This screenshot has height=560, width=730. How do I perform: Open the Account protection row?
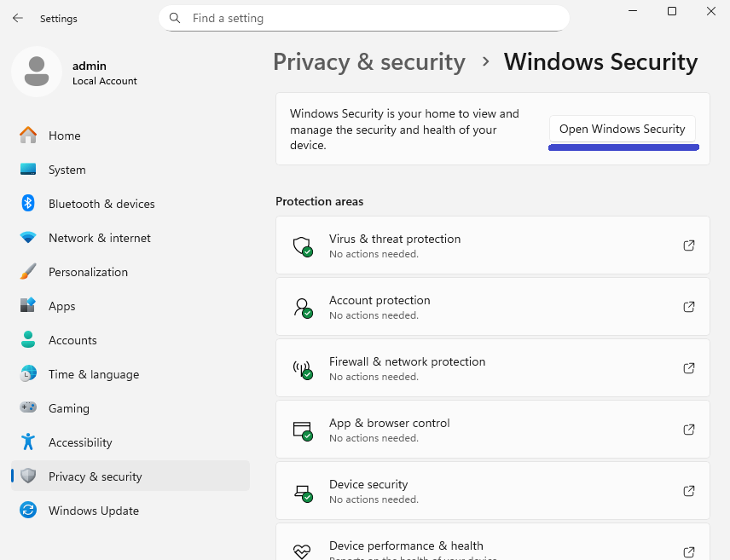point(492,307)
